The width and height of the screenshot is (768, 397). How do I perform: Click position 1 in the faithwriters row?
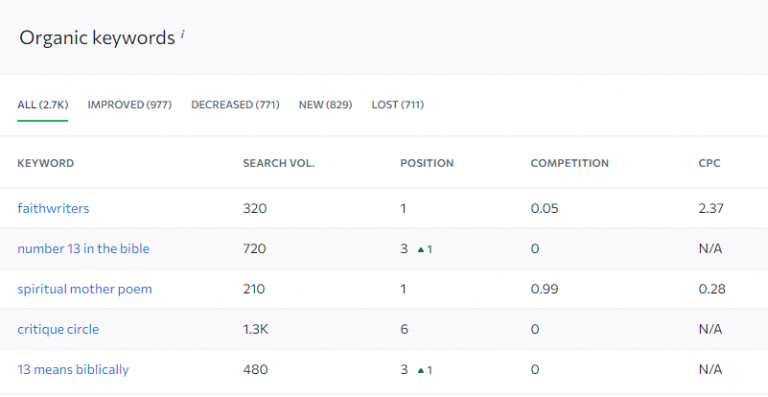coord(404,209)
